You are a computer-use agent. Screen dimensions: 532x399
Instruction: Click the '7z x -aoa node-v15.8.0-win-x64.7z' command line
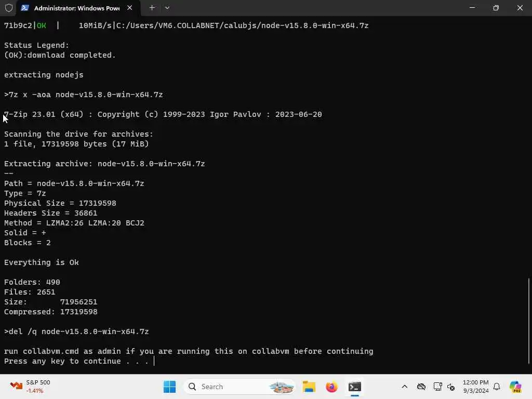[84, 95]
